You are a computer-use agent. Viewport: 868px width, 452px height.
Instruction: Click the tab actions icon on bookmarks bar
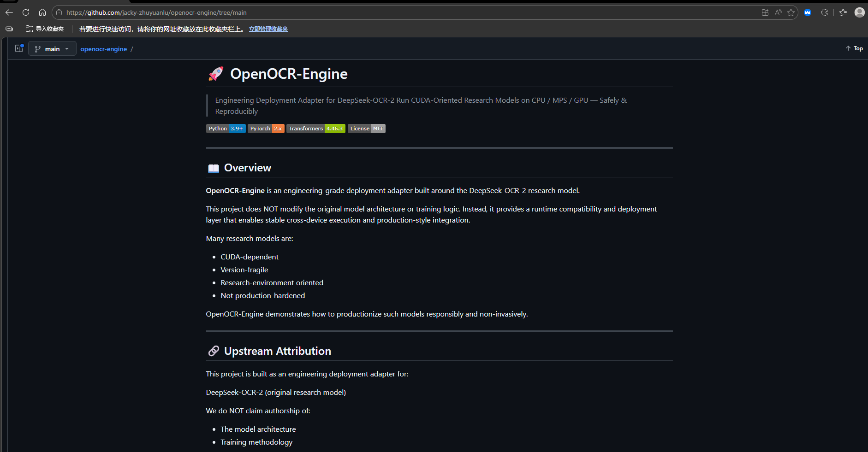point(9,29)
